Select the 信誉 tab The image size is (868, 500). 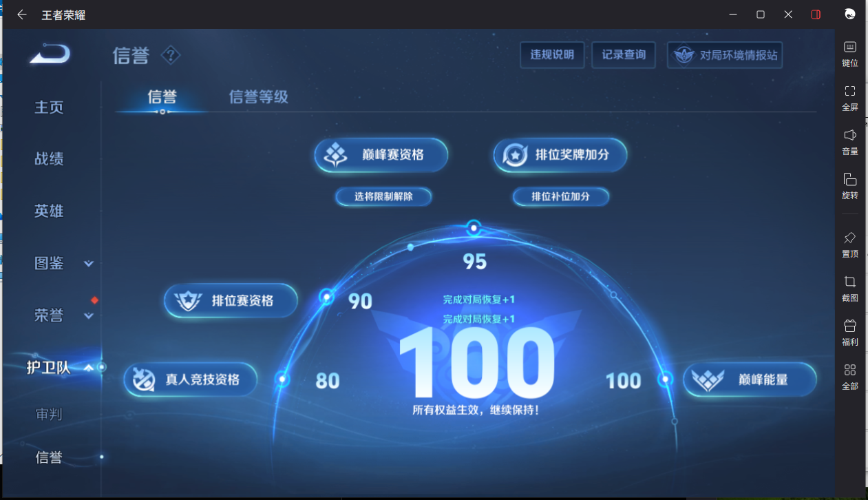[162, 97]
